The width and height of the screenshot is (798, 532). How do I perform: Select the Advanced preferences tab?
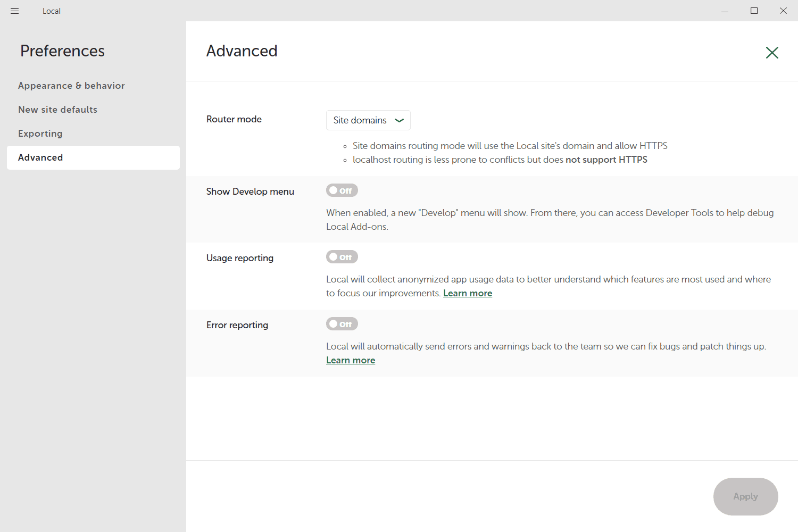point(40,157)
